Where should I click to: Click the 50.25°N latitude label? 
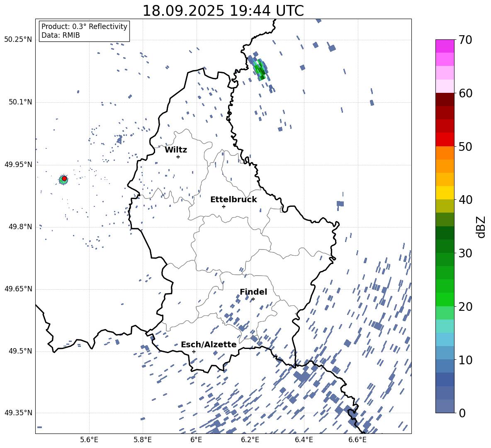click(x=18, y=40)
